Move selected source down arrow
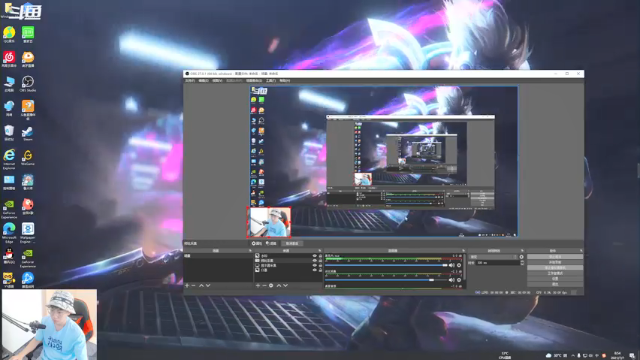Image resolution: width=640 pixels, height=360 pixels. tap(286, 286)
